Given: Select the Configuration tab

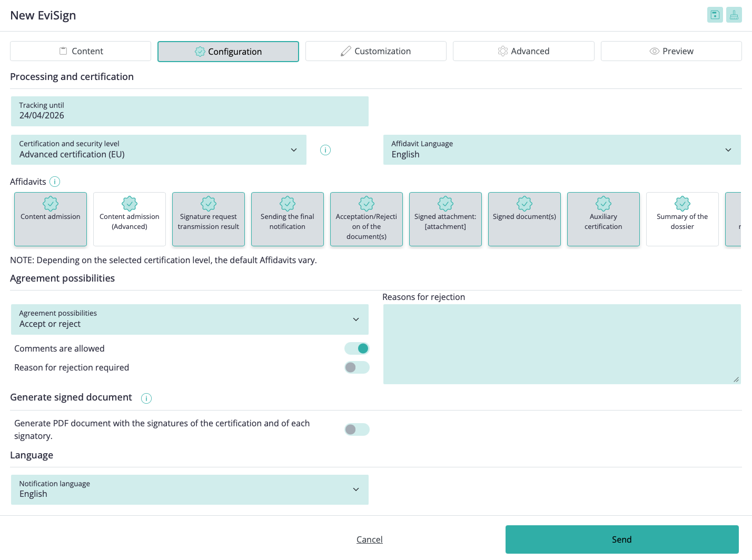Looking at the screenshot, I should pos(228,52).
